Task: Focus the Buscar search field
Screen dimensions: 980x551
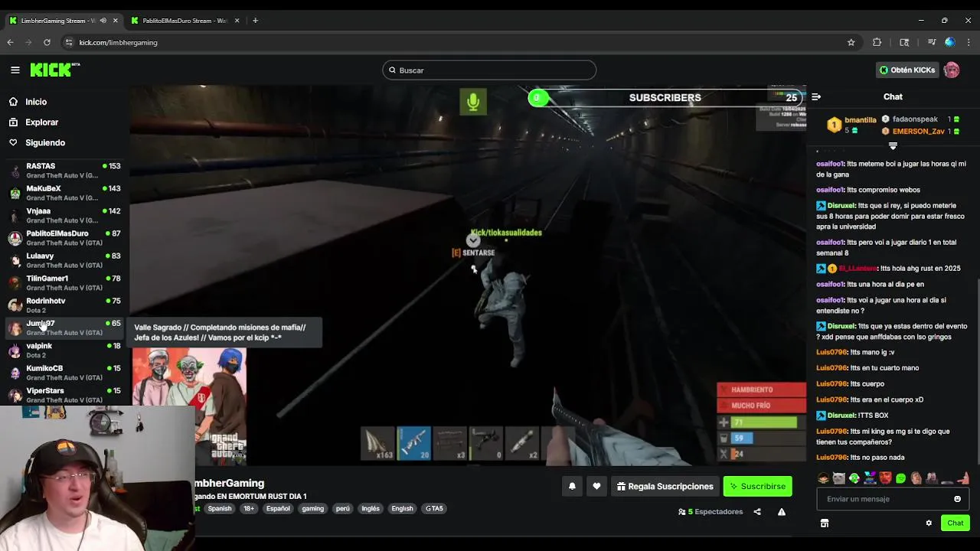Action: (489, 70)
